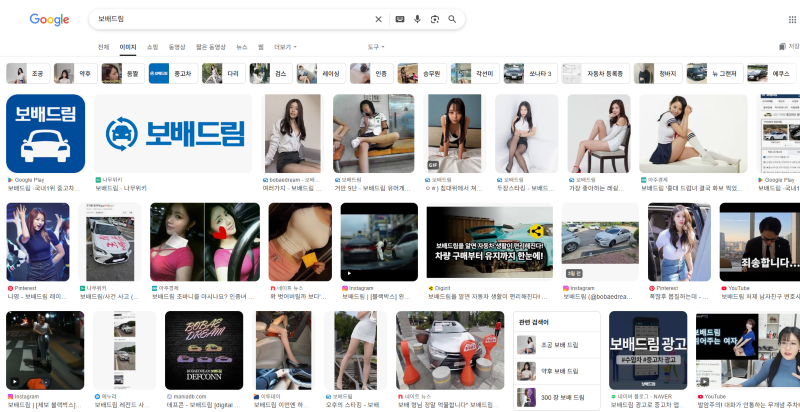The width and height of the screenshot is (800, 412).
Task: Click the share badge on the Digizit car image
Action: click(x=536, y=231)
